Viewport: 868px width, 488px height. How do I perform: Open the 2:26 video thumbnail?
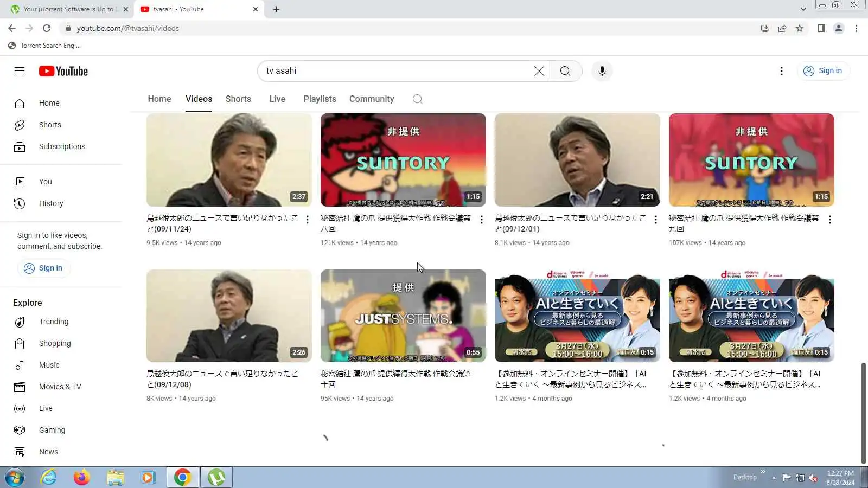[x=229, y=316]
